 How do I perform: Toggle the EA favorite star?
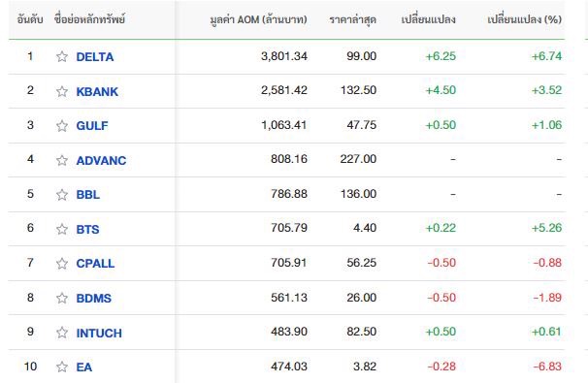click(x=62, y=367)
